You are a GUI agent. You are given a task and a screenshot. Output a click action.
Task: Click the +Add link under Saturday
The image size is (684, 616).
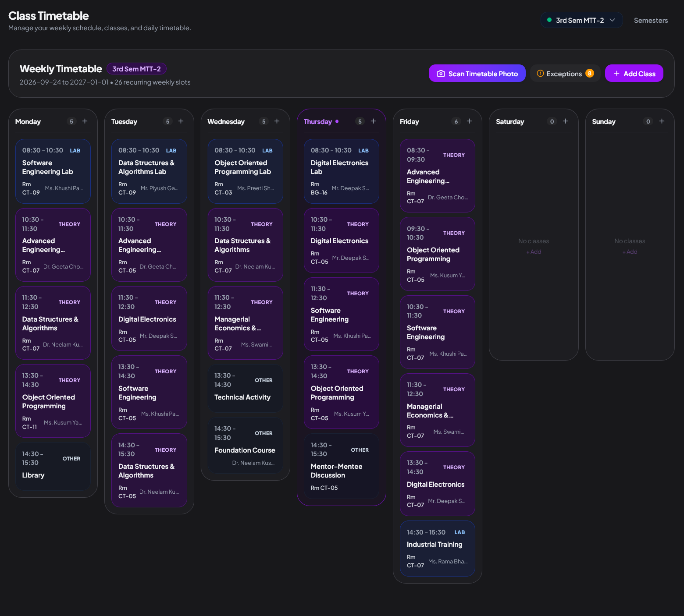pyautogui.click(x=534, y=252)
